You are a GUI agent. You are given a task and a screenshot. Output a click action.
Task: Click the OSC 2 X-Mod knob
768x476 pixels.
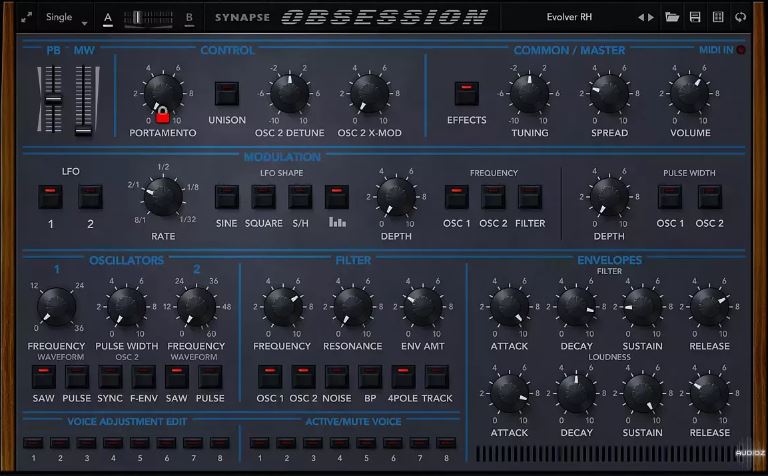[x=370, y=93]
